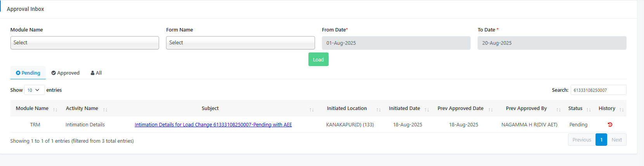Sort by Prev Approved Date column arrows
The width and height of the screenshot is (644, 166).
490,110
